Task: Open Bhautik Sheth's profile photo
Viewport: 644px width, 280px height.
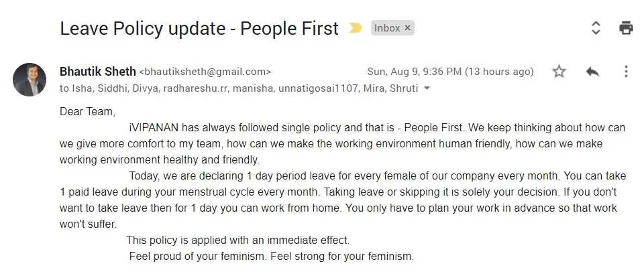Action: pyautogui.click(x=29, y=80)
